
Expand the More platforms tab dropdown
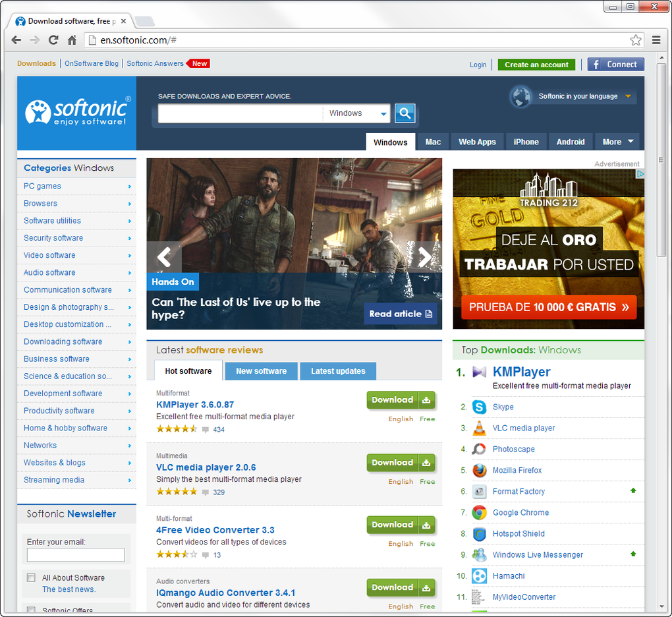(x=617, y=142)
